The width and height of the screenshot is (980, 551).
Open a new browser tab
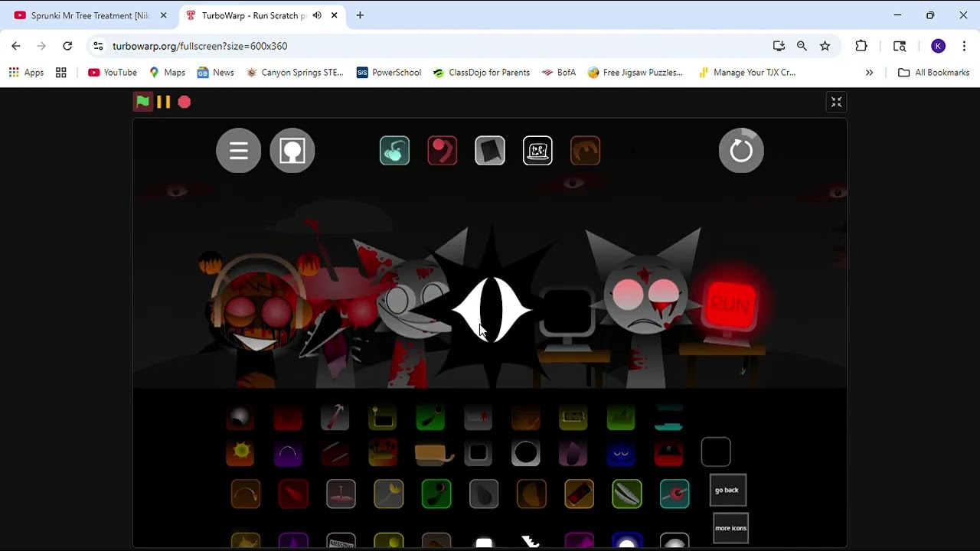(x=360, y=15)
